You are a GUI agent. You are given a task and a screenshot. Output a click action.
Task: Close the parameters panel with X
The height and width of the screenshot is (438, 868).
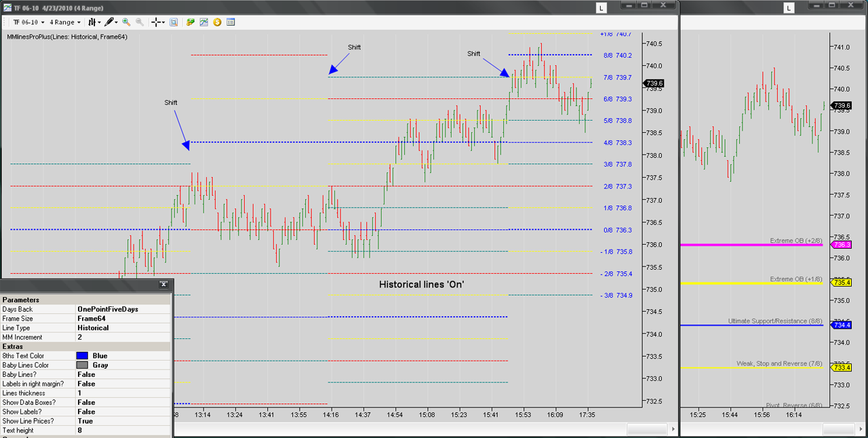pos(163,285)
